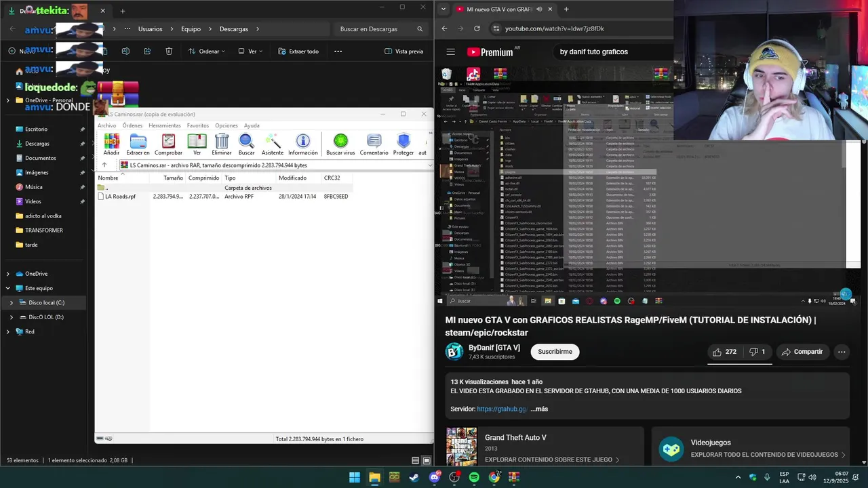Screen dimensions: 868x488
Task: Unpin Escritorio from Explorer quick access
Action: (x=82, y=129)
